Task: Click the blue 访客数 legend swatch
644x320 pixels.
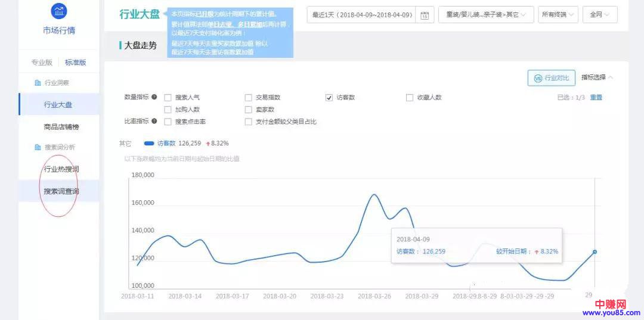Action: [x=148, y=143]
